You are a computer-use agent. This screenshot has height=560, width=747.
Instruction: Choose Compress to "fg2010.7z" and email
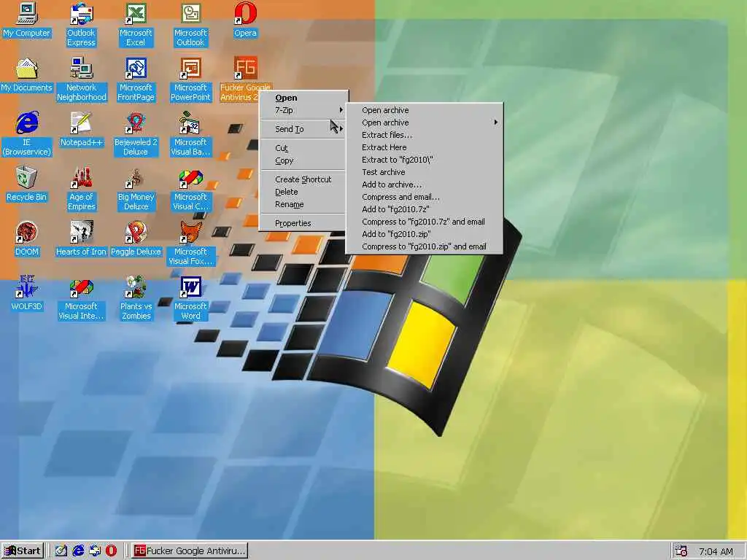pos(425,222)
